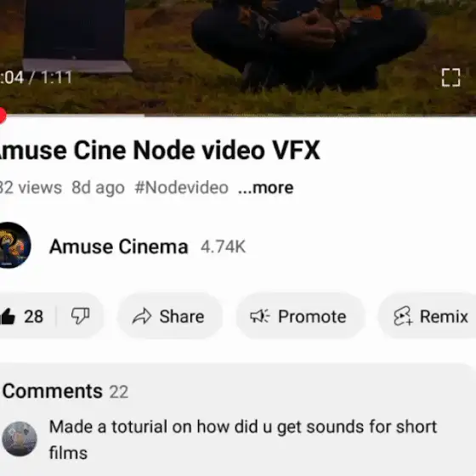476x476 pixels.
Task: Enter fullscreen with the brackets icon
Action: [x=450, y=77]
